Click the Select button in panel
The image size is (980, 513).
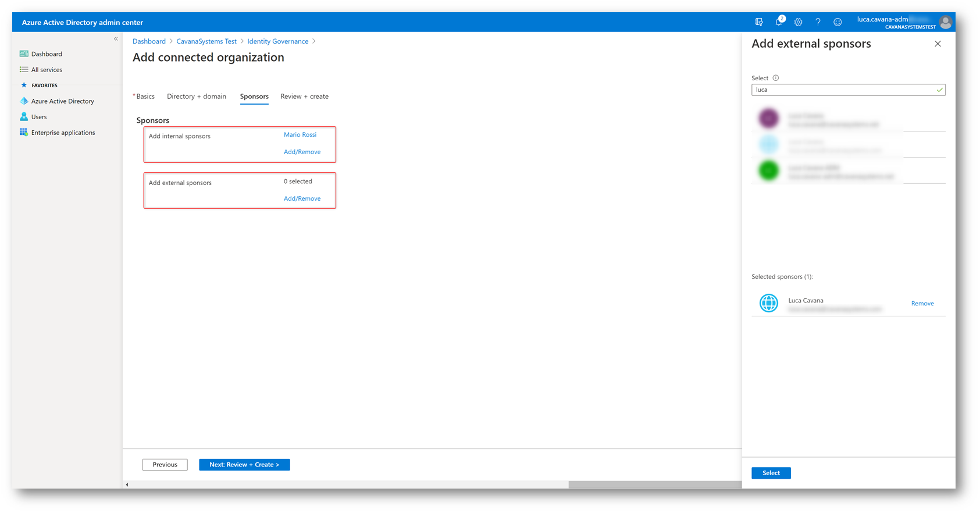click(771, 473)
